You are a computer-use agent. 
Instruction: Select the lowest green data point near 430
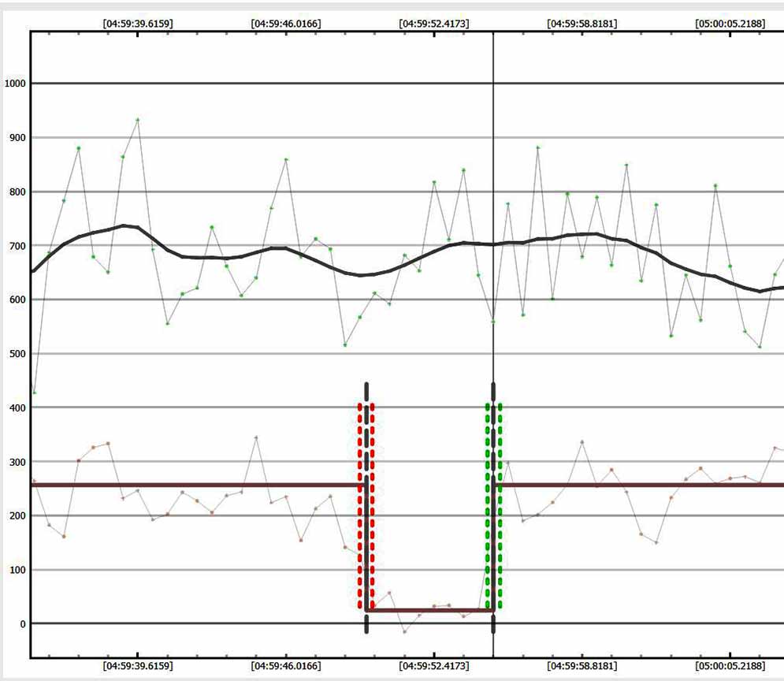pos(34,393)
